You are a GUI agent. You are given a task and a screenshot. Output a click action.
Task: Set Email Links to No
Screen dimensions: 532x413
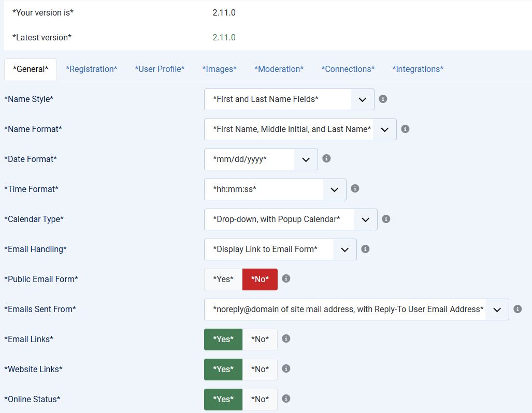tap(260, 340)
